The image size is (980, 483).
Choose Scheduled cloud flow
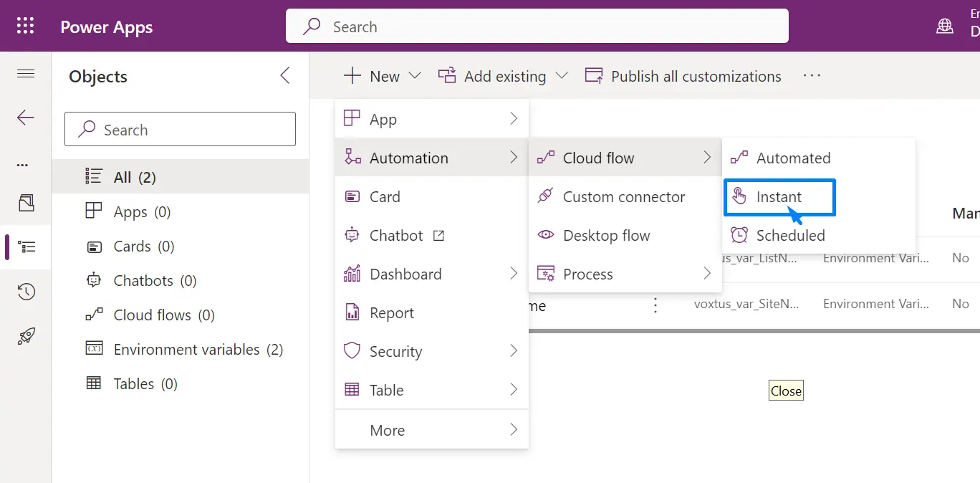[x=819, y=235]
